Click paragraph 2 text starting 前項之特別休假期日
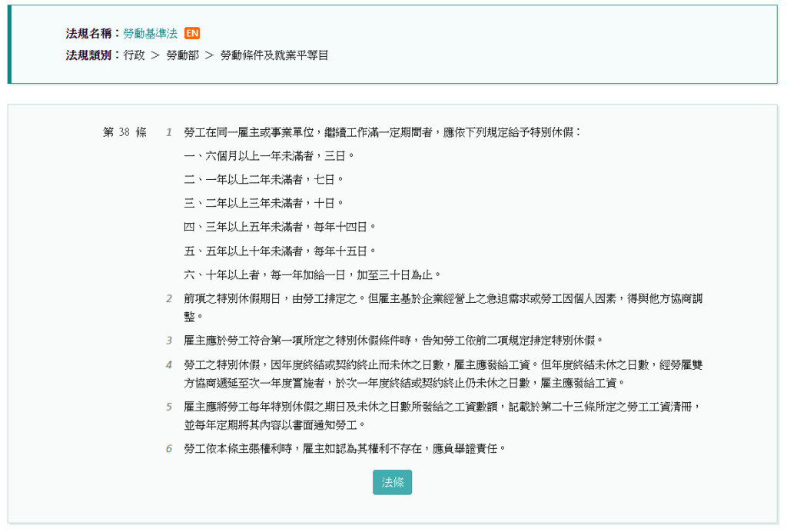The height and width of the screenshot is (532, 787). (443, 308)
